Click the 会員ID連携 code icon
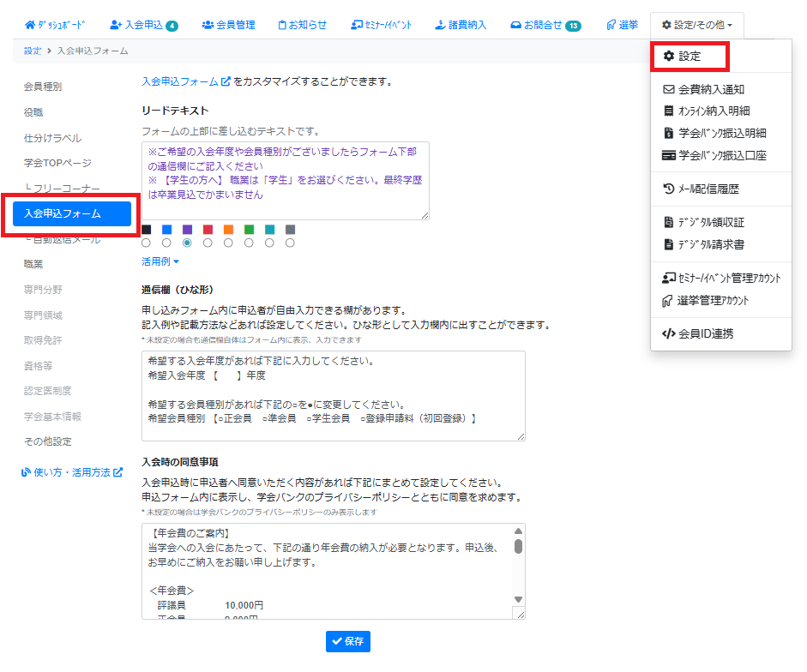Screen dimensions: 807x672 click(x=669, y=334)
